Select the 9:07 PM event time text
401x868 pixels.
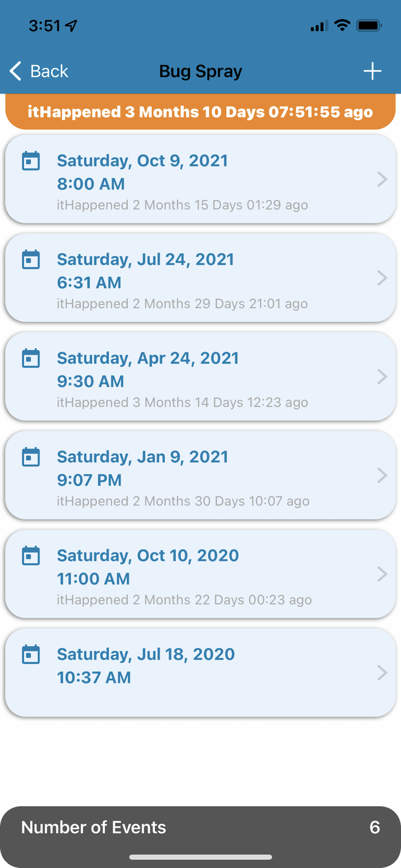[x=89, y=480]
